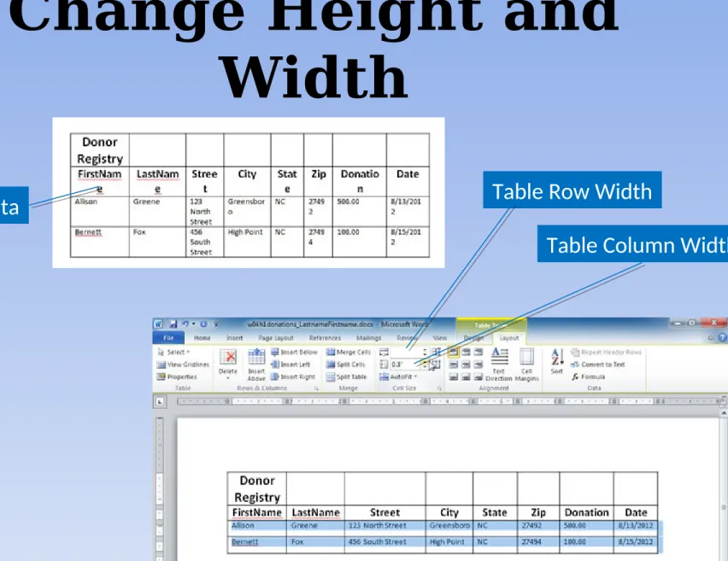Select the Align Bottom Right alignment button
The width and height of the screenshot is (728, 561).
(478, 377)
